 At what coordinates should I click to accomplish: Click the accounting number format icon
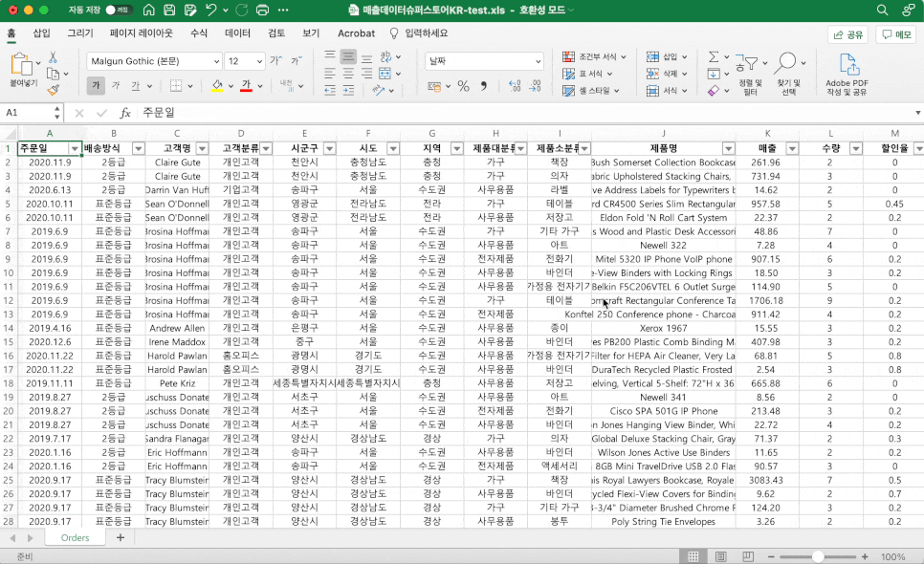click(x=435, y=86)
